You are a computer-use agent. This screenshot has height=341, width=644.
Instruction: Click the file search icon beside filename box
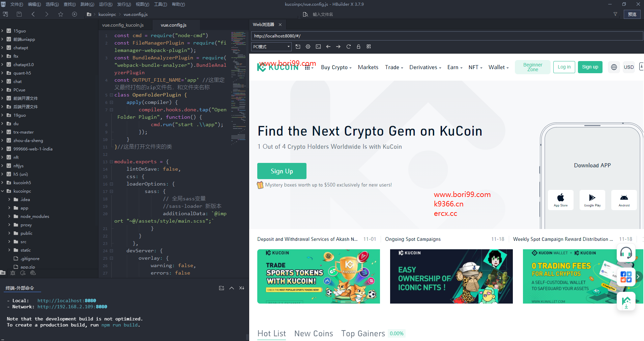pyautogui.click(x=305, y=14)
